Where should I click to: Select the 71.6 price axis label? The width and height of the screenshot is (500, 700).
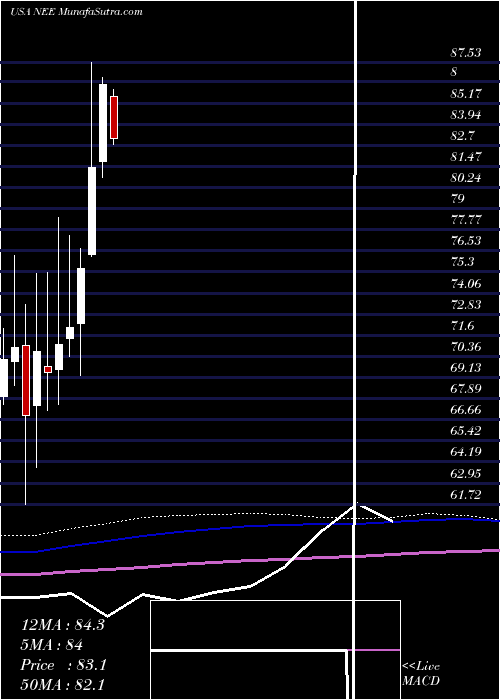(463, 325)
